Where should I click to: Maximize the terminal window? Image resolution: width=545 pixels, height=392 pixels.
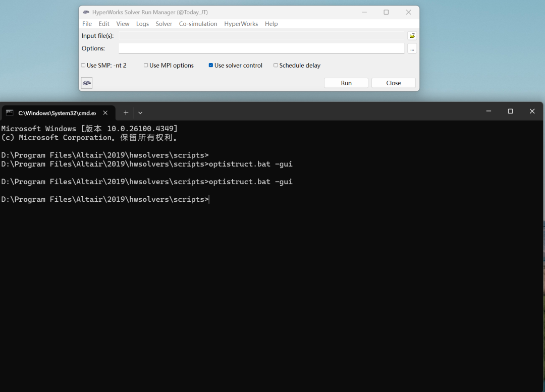(510, 111)
